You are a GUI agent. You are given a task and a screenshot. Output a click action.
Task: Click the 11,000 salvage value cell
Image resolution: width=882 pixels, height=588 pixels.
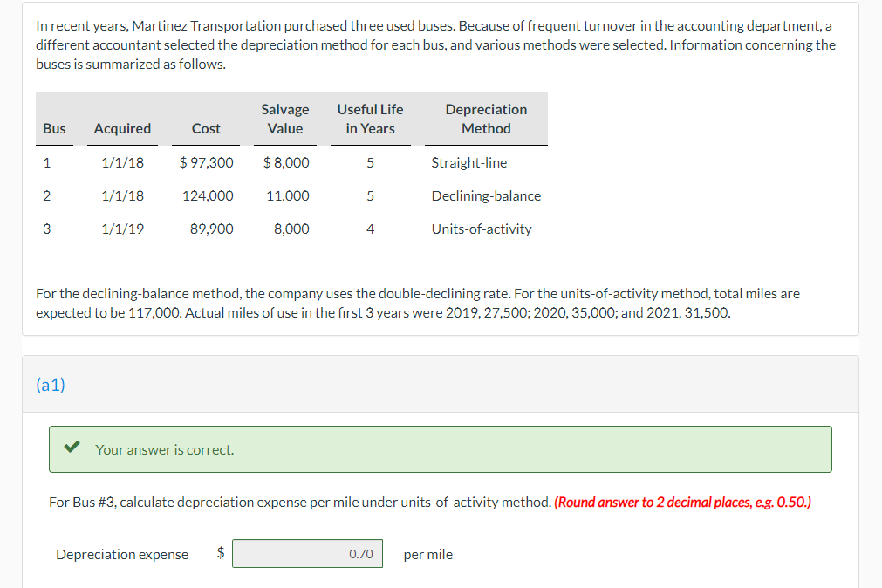(x=287, y=195)
